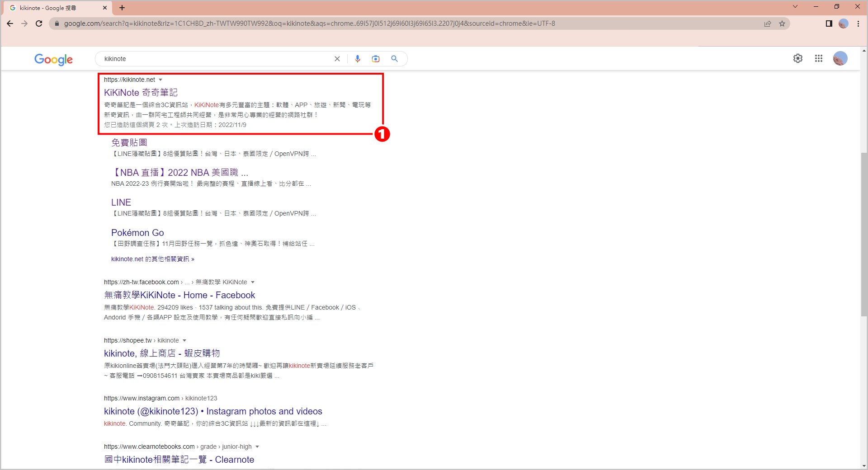This screenshot has width=868, height=470.
Task: Open Google apps grid
Action: pos(819,58)
